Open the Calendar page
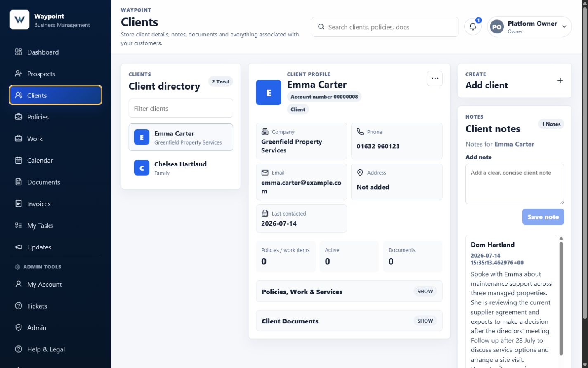588x368 pixels. point(55,160)
